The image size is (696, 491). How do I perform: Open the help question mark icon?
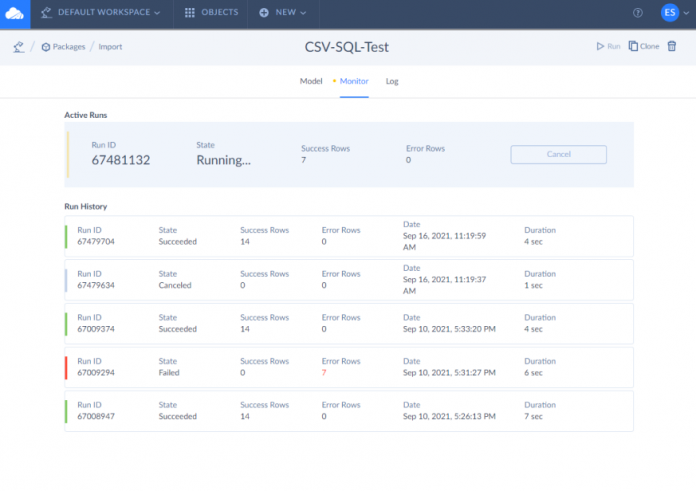pos(638,13)
